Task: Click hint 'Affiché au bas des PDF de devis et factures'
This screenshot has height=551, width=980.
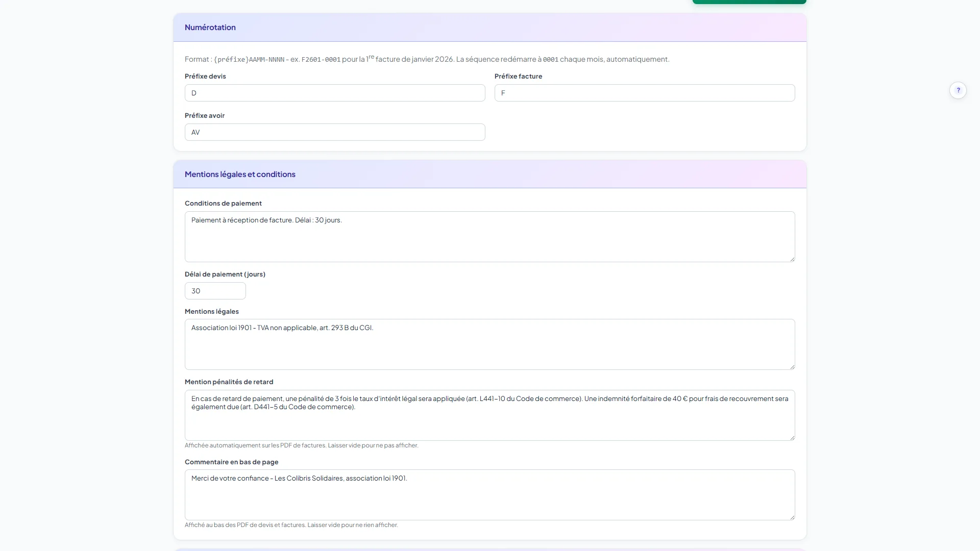Action: (x=291, y=525)
